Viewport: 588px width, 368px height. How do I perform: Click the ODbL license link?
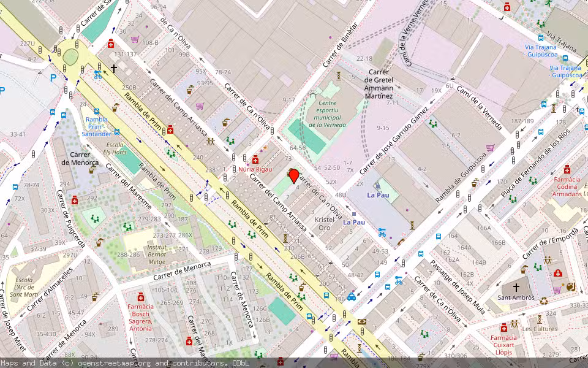click(243, 363)
